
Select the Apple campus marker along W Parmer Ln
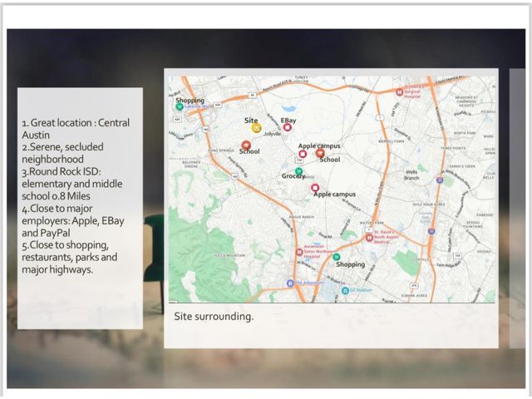(315, 188)
